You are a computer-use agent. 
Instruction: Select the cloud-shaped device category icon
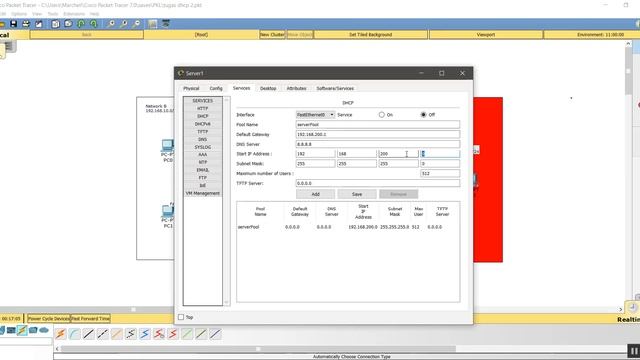[44, 330]
